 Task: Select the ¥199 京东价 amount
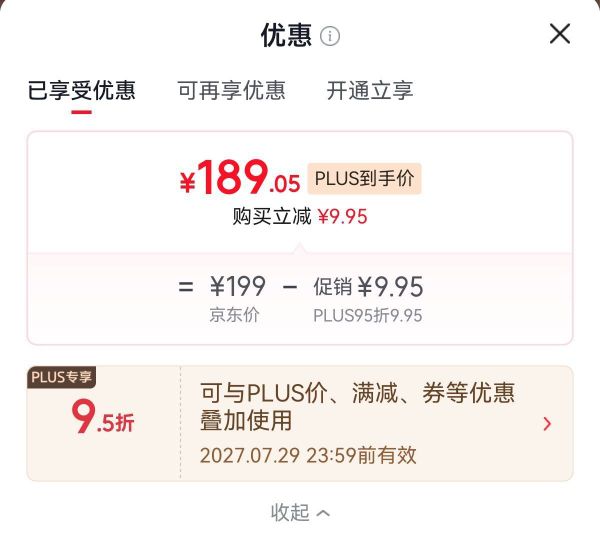click(238, 286)
